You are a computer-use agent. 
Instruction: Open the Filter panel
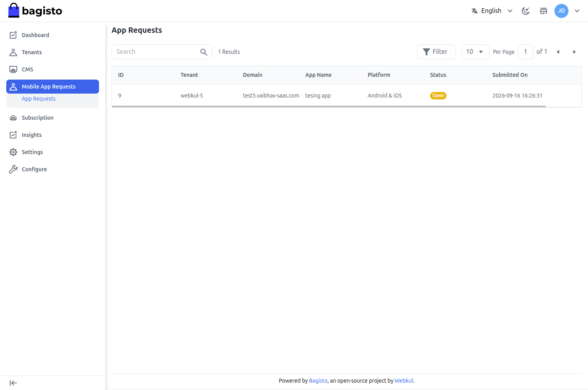click(436, 52)
